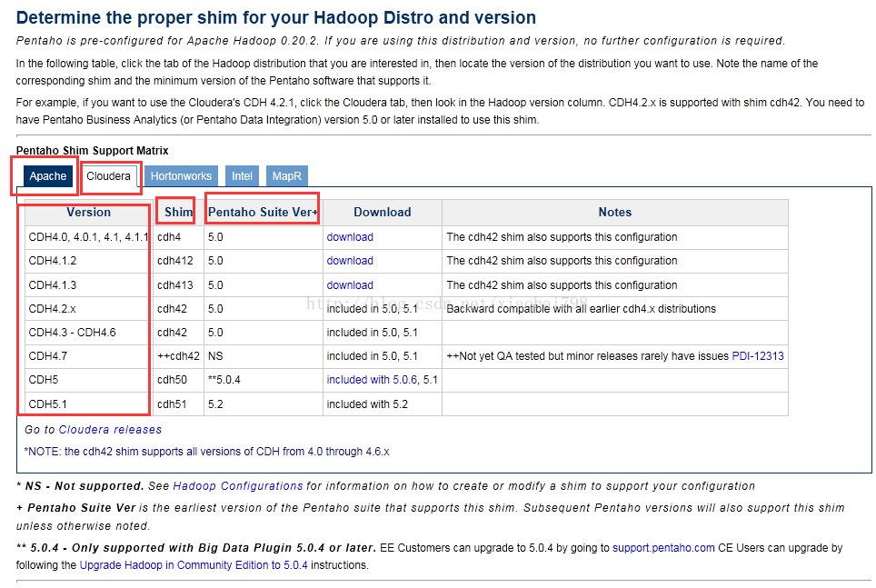The image size is (876, 588).
Task: Select the CDH4.1.2 version cell
Action: (89, 261)
